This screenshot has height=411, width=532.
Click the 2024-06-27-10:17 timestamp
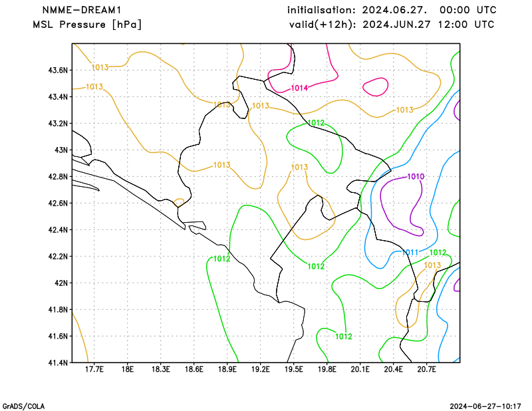click(x=485, y=406)
